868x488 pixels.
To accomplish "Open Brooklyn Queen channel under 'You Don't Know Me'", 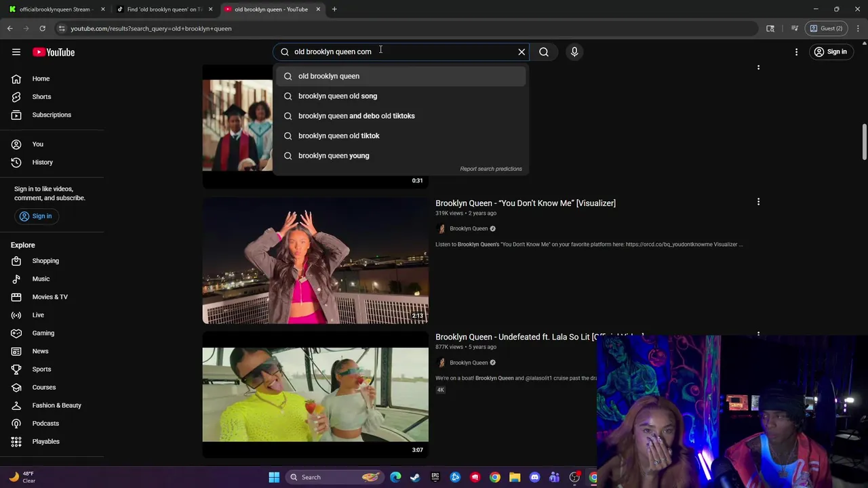I will tap(469, 228).
